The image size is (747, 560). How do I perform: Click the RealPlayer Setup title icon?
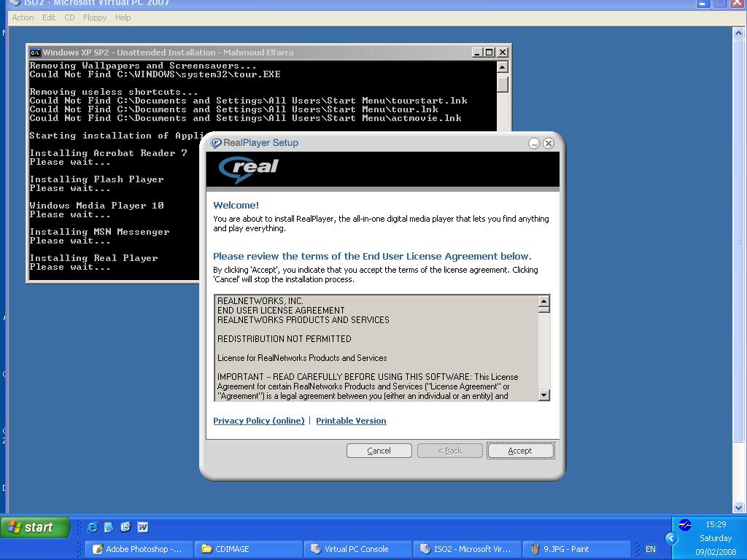click(x=216, y=143)
